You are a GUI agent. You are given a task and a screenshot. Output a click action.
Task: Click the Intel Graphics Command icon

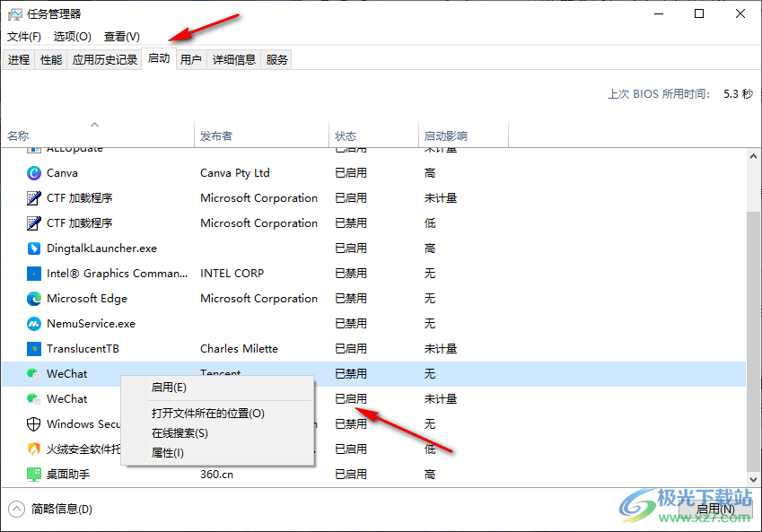pos(33,274)
